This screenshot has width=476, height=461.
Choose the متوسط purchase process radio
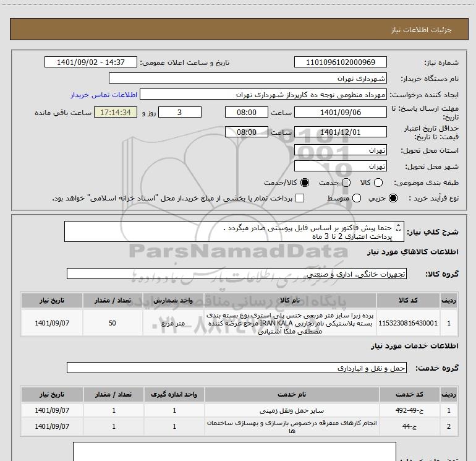(x=357, y=198)
